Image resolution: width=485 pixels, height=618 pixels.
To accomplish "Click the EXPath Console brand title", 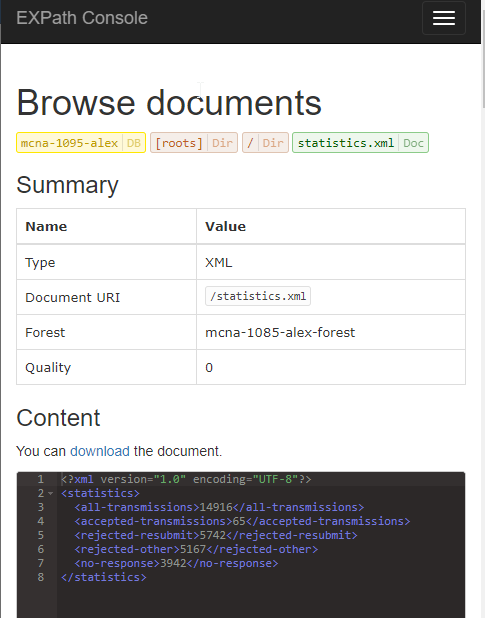I will tap(82, 18).
